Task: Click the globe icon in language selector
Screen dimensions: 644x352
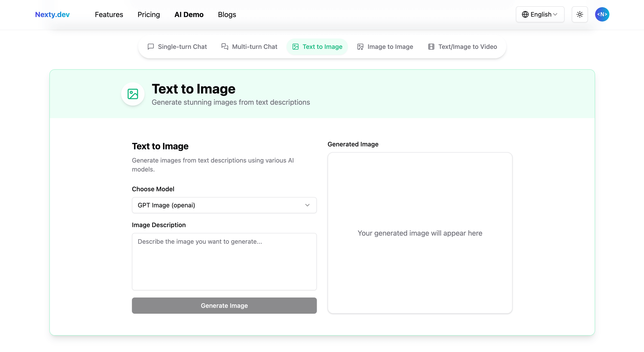Action: click(525, 15)
